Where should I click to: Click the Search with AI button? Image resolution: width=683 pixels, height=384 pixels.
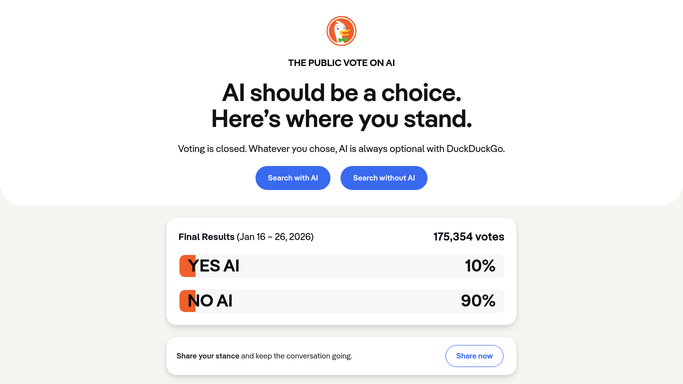tap(293, 178)
